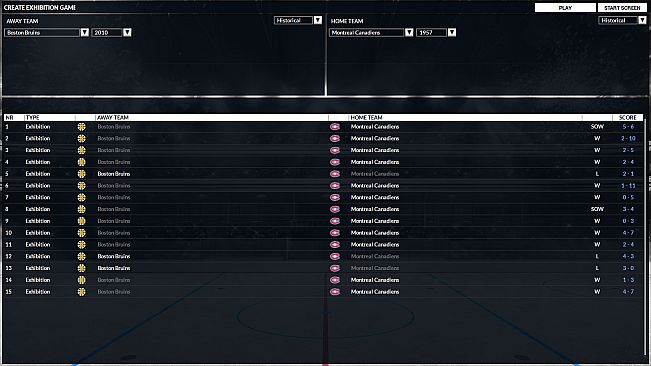Click Canadiens logo in game 15 row
This screenshot has width=651, height=366.
click(x=335, y=292)
